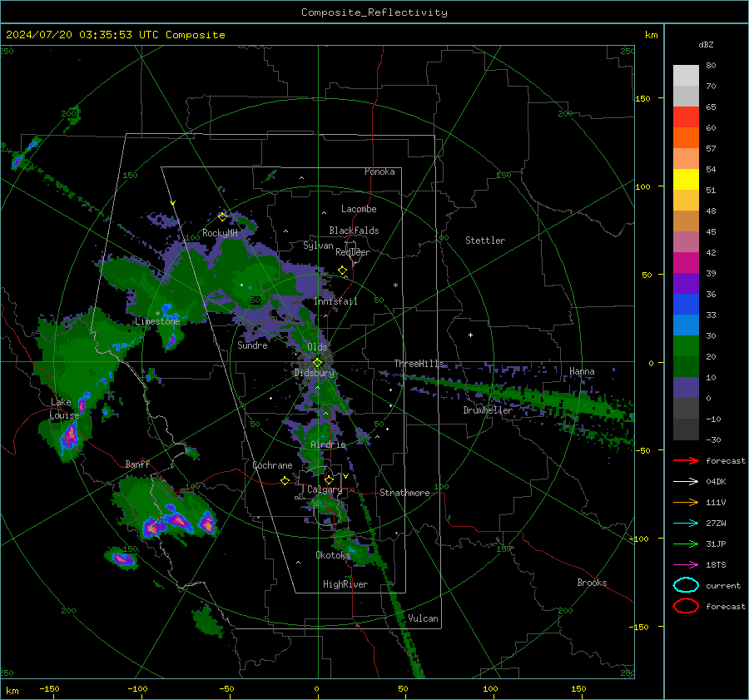Click the red forecast arrow in legend
Screen dimensions: 749x700
tap(686, 460)
